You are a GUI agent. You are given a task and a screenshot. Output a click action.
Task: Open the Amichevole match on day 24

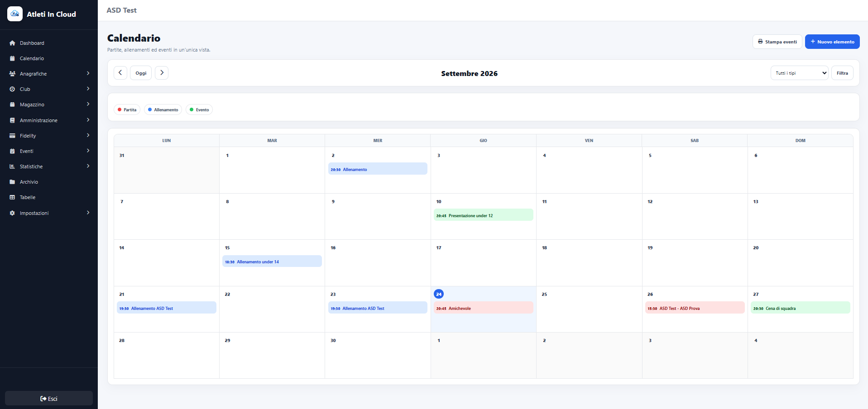(x=483, y=308)
